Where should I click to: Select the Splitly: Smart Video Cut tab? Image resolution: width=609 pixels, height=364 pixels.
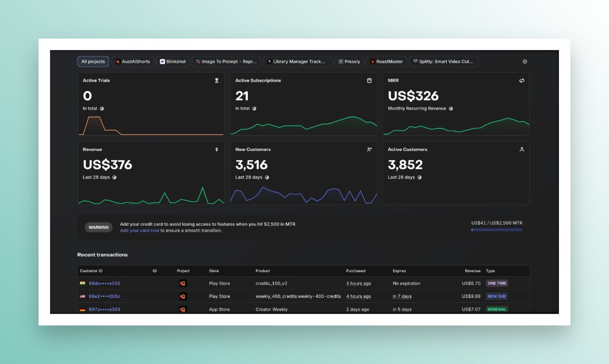[x=444, y=61]
